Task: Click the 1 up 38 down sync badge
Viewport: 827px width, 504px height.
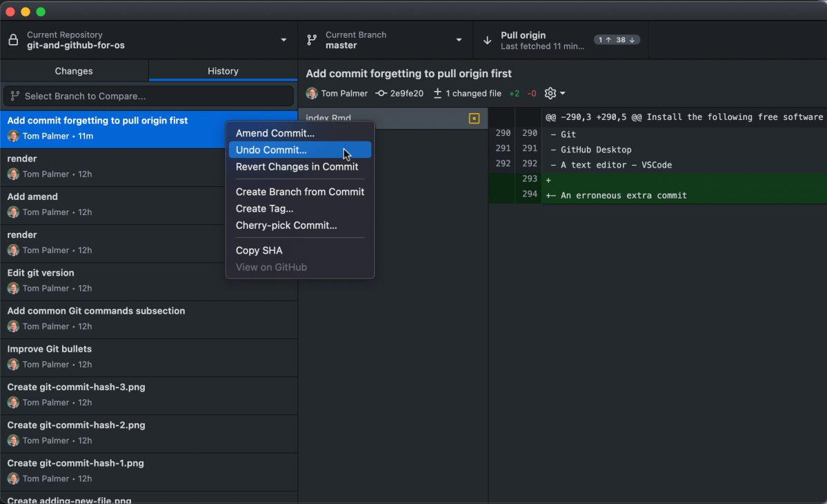Action: click(x=617, y=40)
